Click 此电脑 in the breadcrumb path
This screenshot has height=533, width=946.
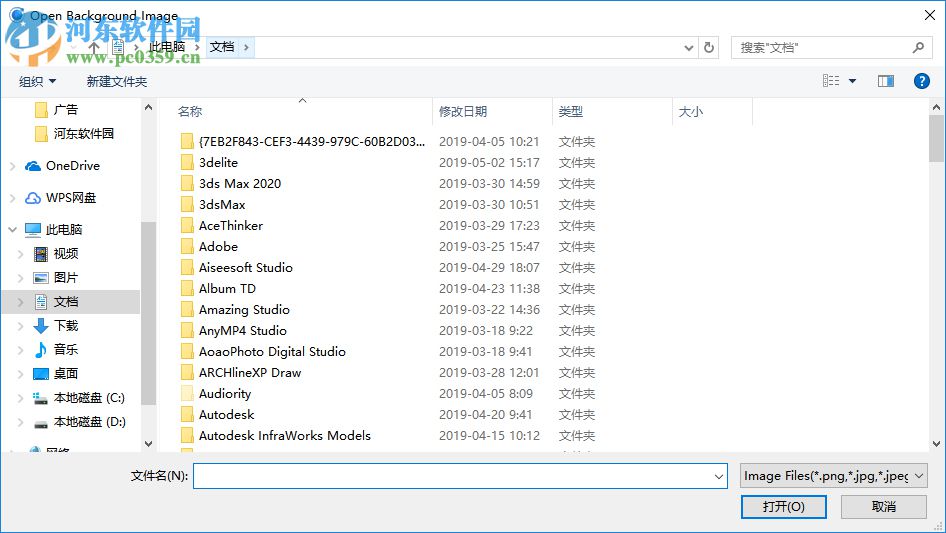(167, 47)
